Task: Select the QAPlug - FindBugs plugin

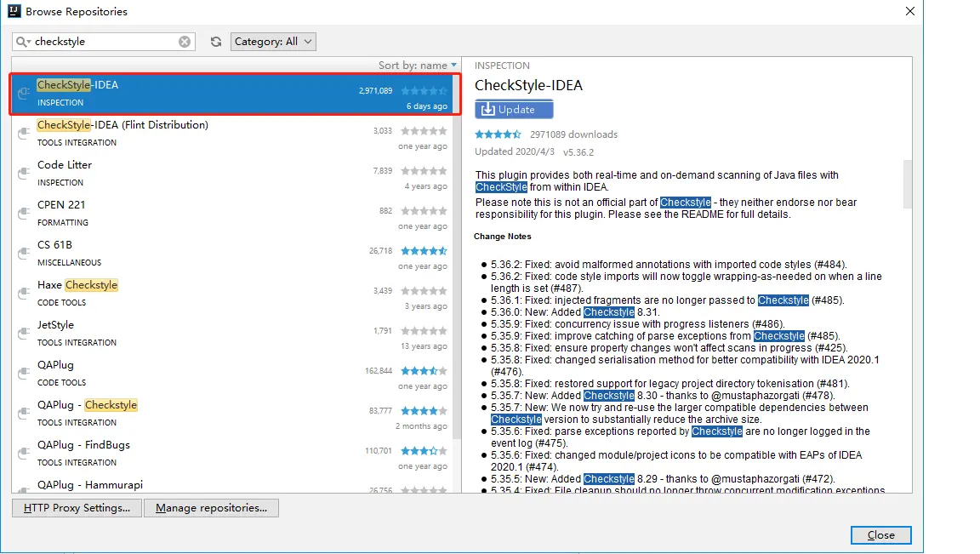Action: (x=231, y=454)
